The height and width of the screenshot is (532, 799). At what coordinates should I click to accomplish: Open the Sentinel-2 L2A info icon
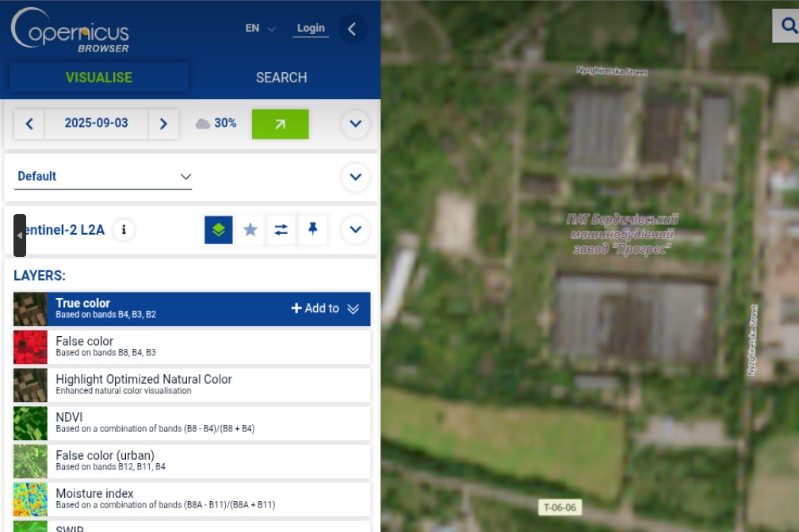[123, 230]
